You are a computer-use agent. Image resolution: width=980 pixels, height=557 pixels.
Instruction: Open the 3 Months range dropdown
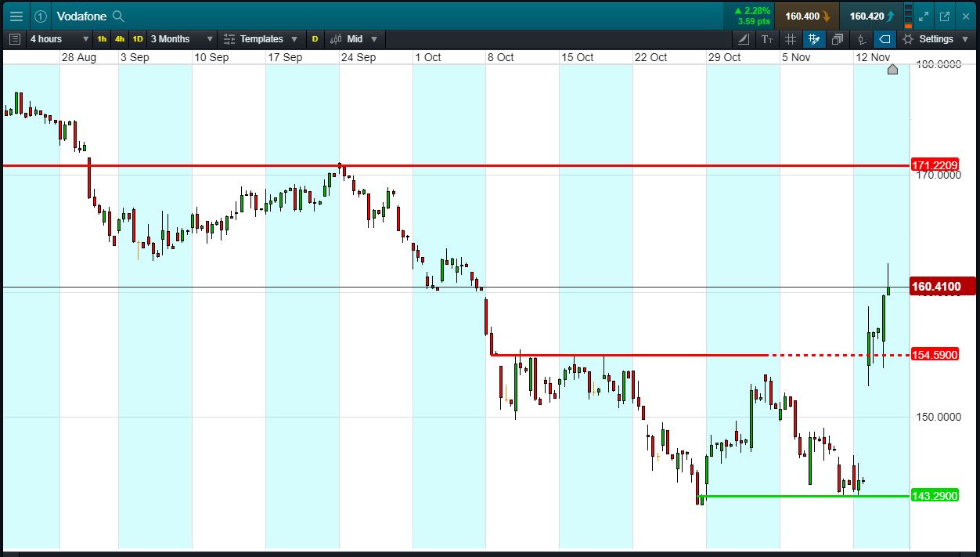point(182,39)
